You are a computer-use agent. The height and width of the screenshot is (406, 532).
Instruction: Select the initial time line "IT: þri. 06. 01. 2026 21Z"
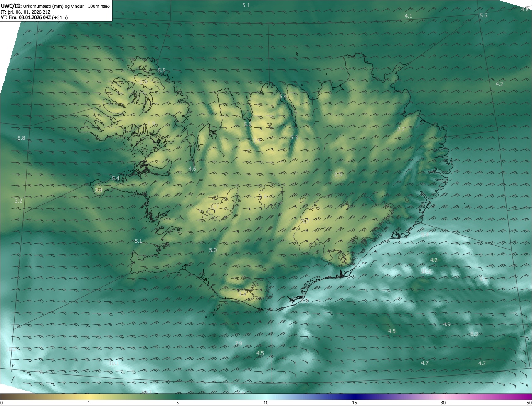point(26,12)
